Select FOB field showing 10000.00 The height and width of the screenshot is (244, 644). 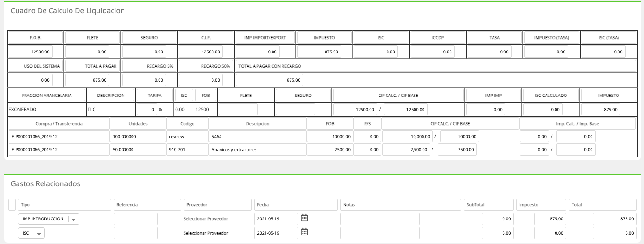[329, 136]
